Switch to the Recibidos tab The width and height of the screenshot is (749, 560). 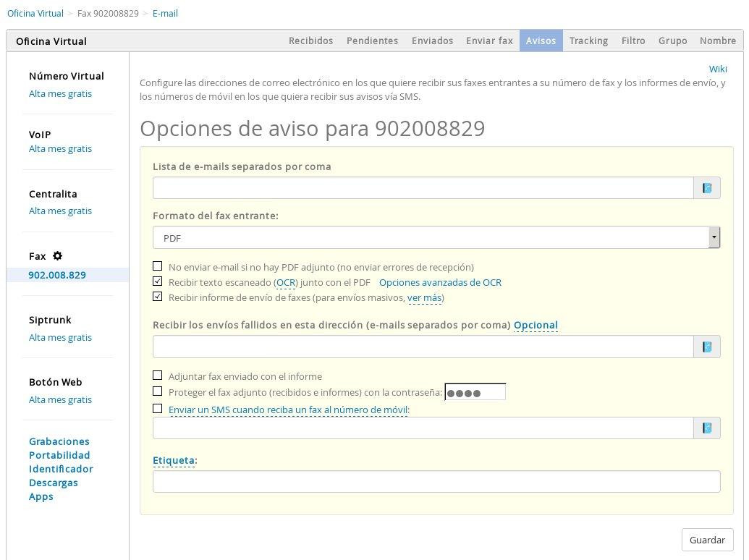click(x=310, y=41)
